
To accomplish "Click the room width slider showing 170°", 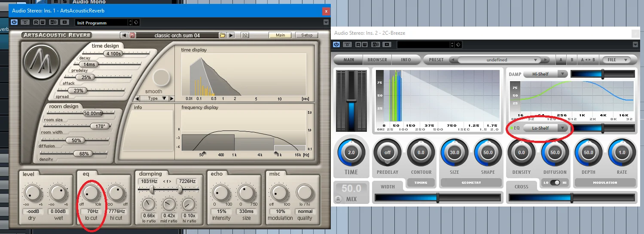I will [x=100, y=126].
